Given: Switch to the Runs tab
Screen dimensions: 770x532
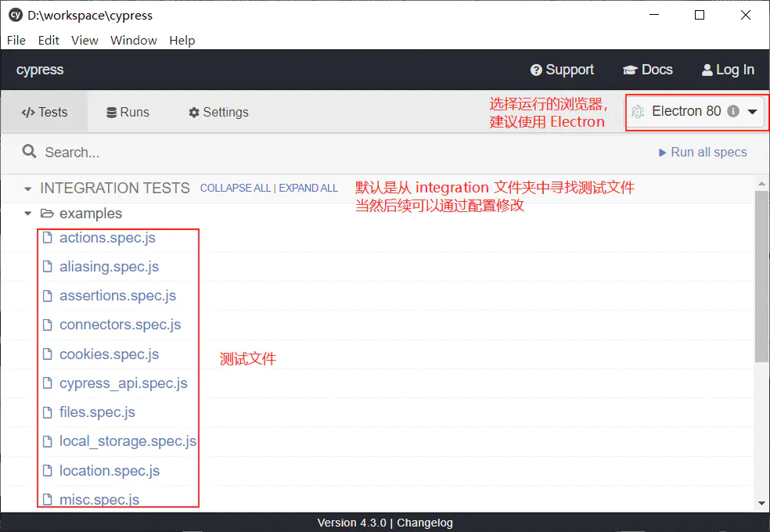Looking at the screenshot, I should tap(128, 112).
